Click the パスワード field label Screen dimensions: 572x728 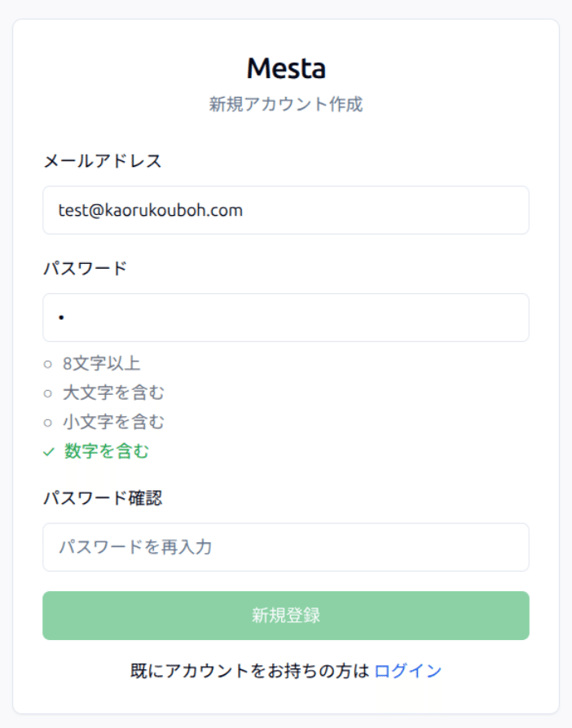(85, 269)
